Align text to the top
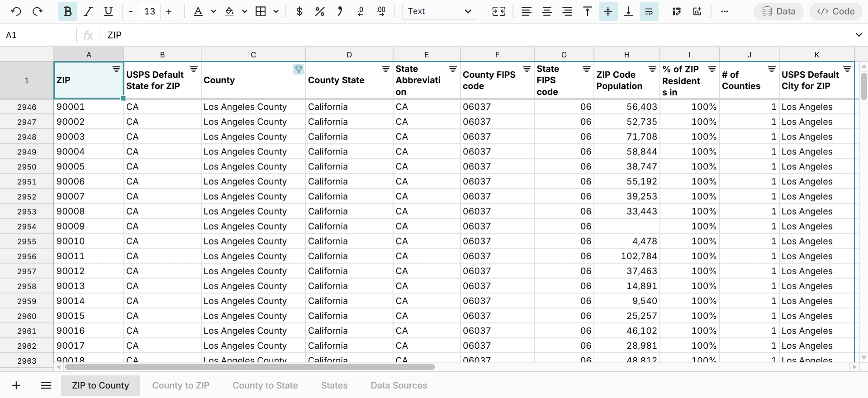This screenshot has height=398, width=868. [587, 11]
